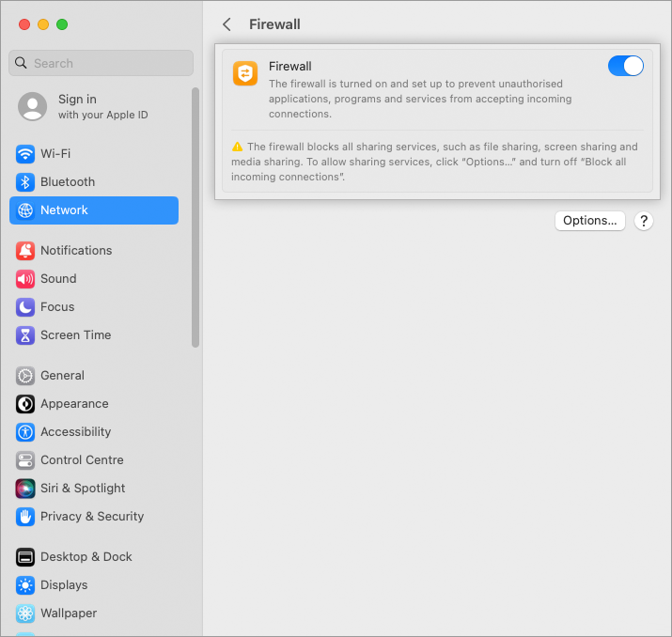This screenshot has width=672, height=637.
Task: Click the Search field
Action: point(102,63)
